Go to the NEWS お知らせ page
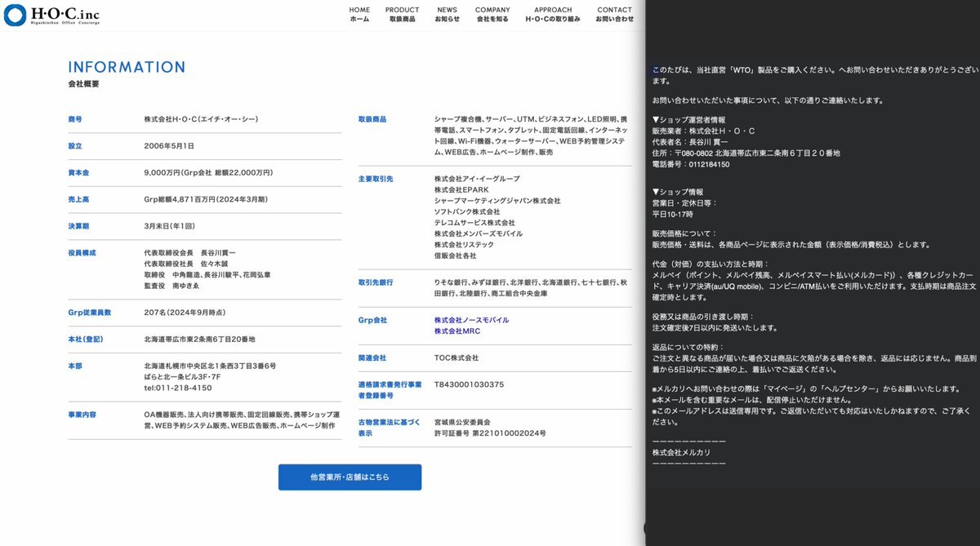The image size is (980, 546). [447, 15]
